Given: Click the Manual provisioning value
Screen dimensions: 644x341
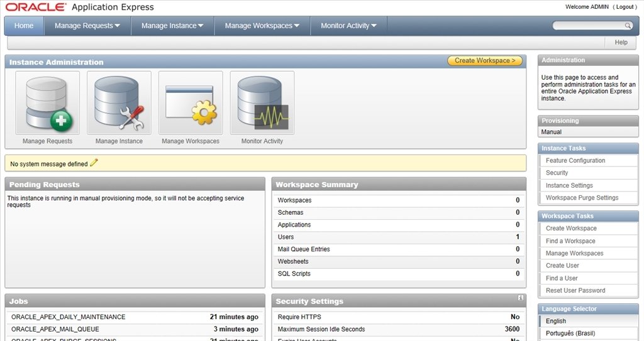Looking at the screenshot, I should click(551, 132).
